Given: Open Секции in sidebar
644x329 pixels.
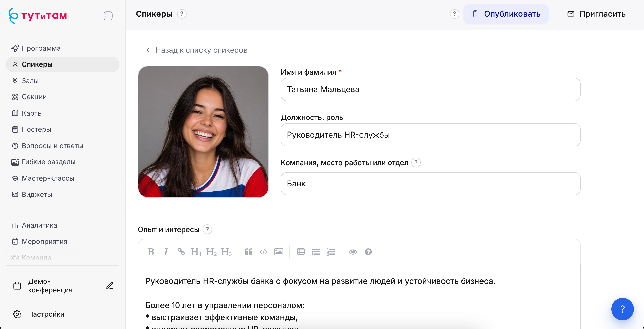Looking at the screenshot, I should [62, 97].
